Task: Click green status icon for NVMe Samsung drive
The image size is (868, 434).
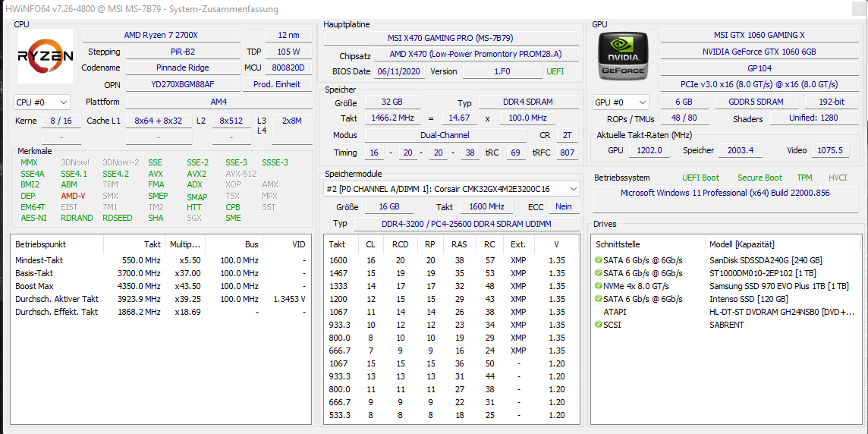Action: (599, 286)
